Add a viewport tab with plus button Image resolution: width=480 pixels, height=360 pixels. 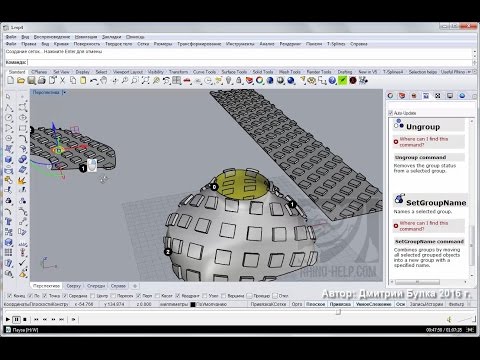click(x=135, y=286)
